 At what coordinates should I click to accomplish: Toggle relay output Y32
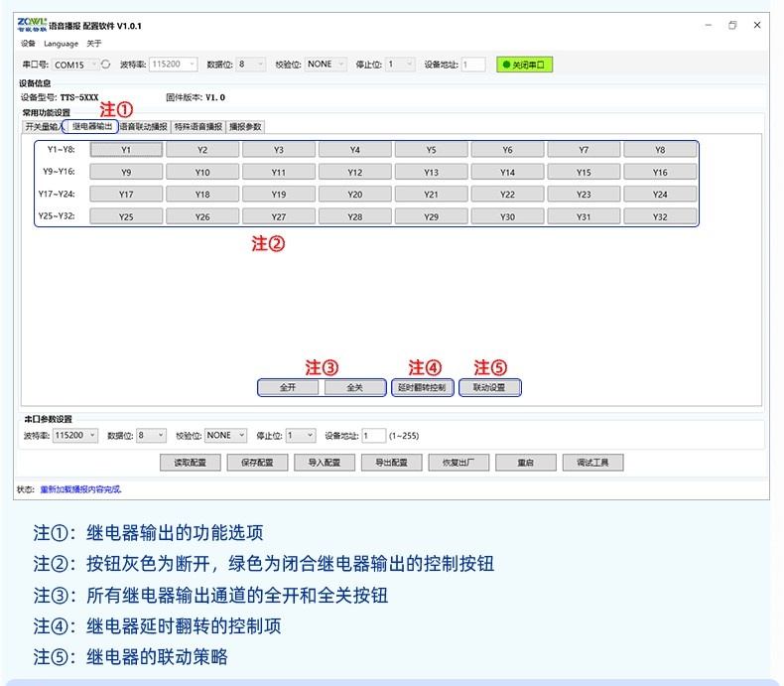660,216
